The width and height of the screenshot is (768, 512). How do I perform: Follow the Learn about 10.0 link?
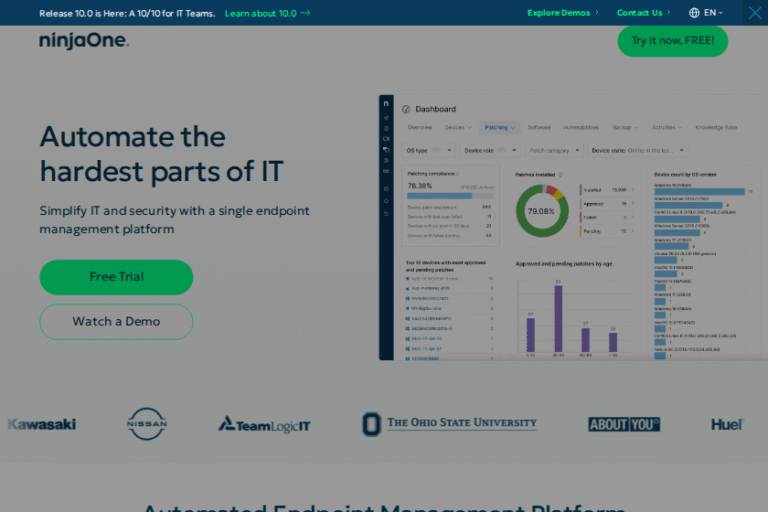click(267, 13)
